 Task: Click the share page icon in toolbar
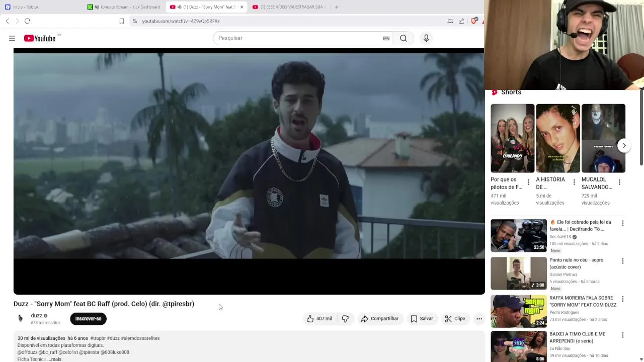(x=461, y=21)
